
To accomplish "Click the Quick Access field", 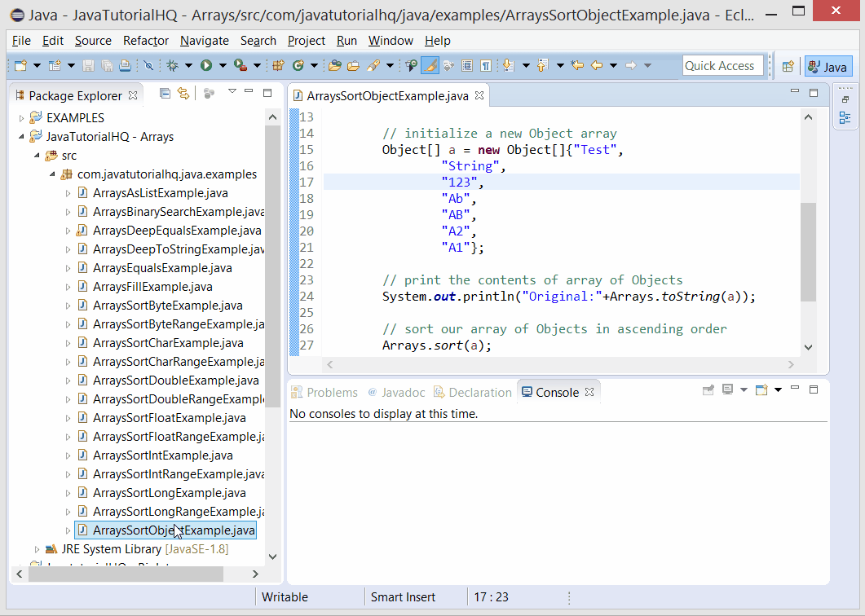I will click(722, 65).
